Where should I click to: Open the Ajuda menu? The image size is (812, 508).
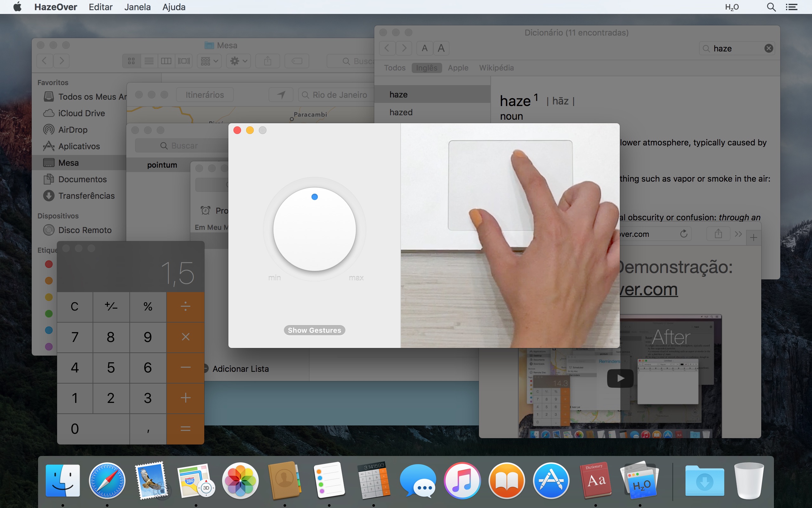click(174, 7)
